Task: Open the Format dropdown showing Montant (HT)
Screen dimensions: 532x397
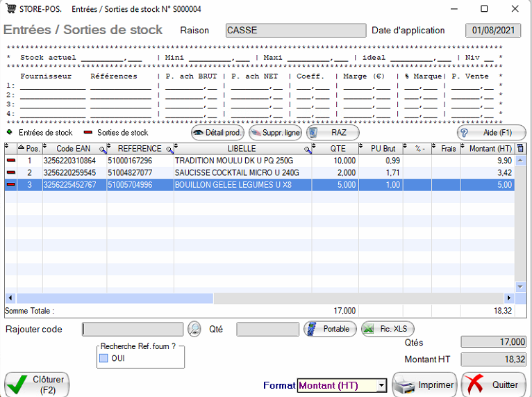Action: [381, 385]
